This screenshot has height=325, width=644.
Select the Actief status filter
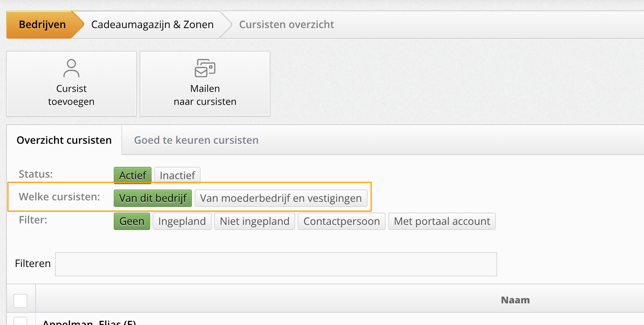click(132, 175)
